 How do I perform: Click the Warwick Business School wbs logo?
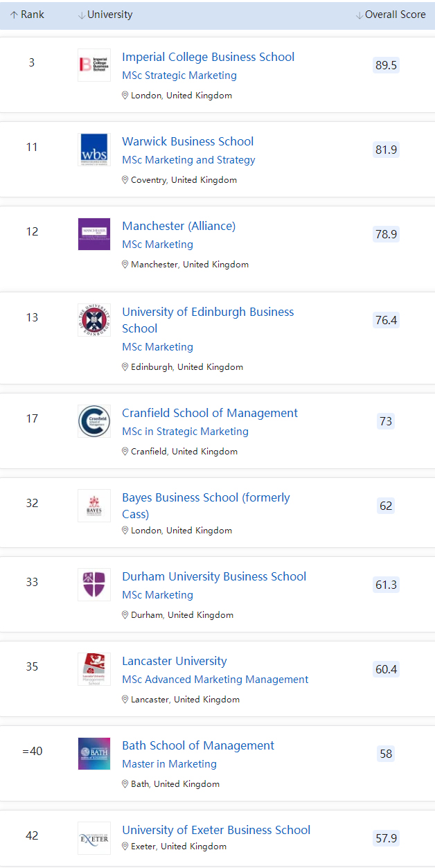coord(94,150)
